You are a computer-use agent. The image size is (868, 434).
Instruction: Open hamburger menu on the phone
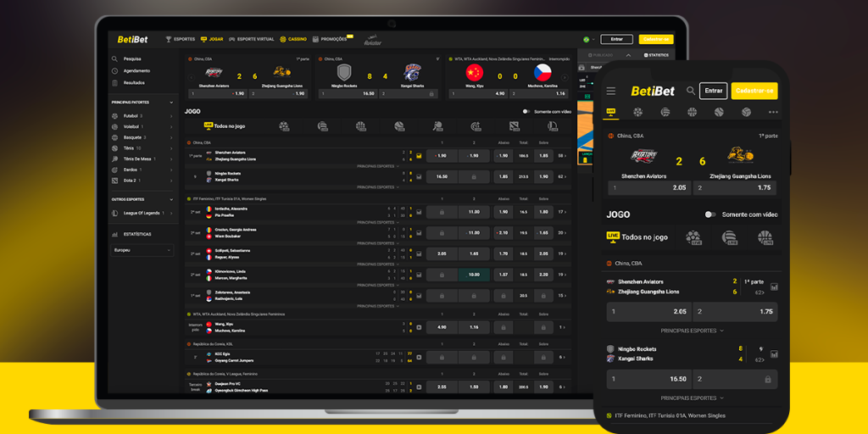pos(611,91)
